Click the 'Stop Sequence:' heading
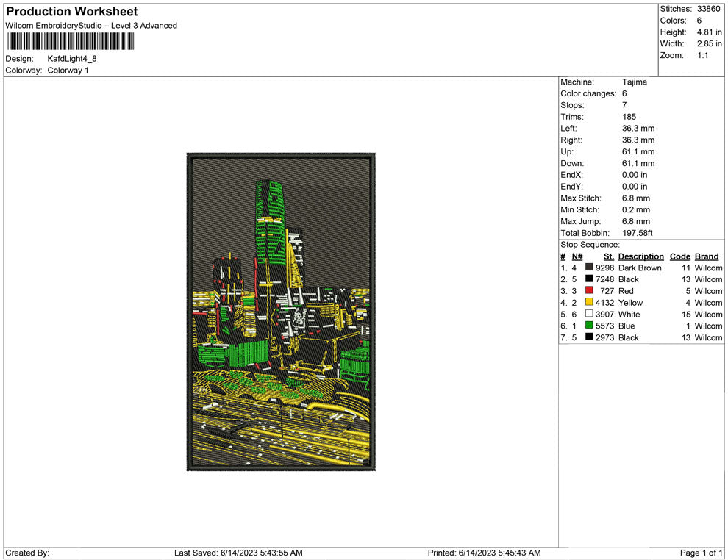This screenshot has height=560, width=728. pyautogui.click(x=590, y=245)
